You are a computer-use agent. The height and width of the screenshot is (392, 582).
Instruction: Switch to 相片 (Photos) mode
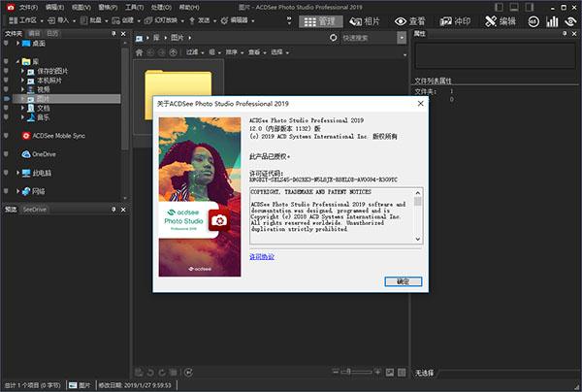[365, 21]
